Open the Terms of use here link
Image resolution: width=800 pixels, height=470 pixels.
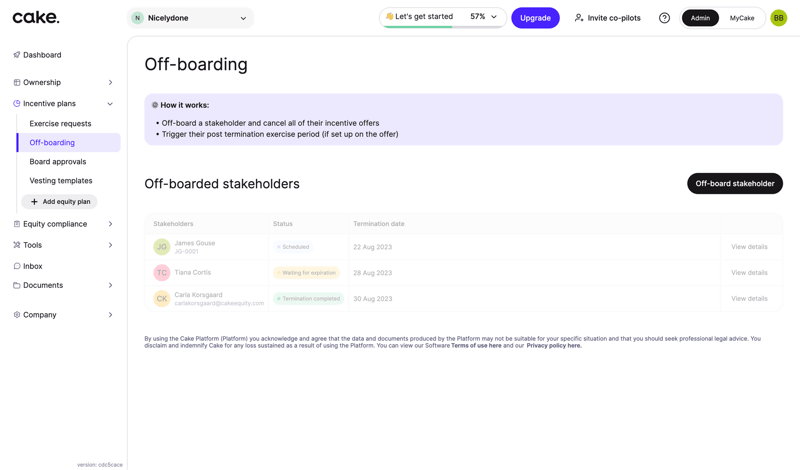point(476,346)
